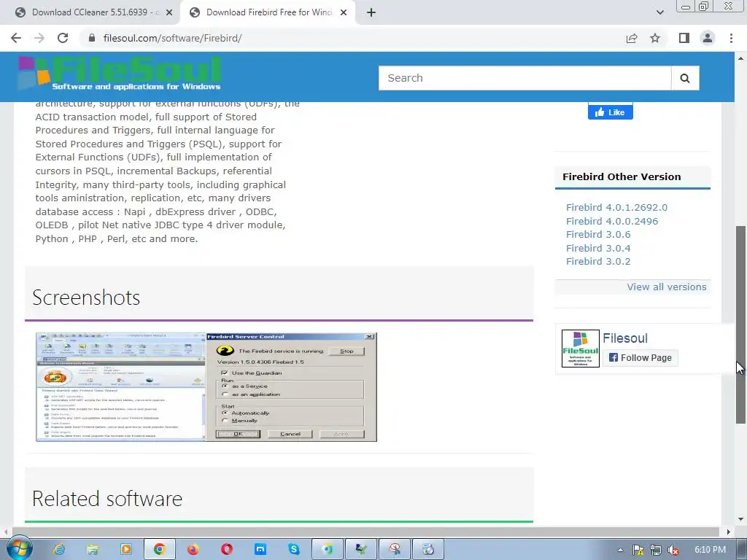Viewport: 747px width, 560px height.
Task: Go back with the browser back arrow
Action: tap(16, 38)
